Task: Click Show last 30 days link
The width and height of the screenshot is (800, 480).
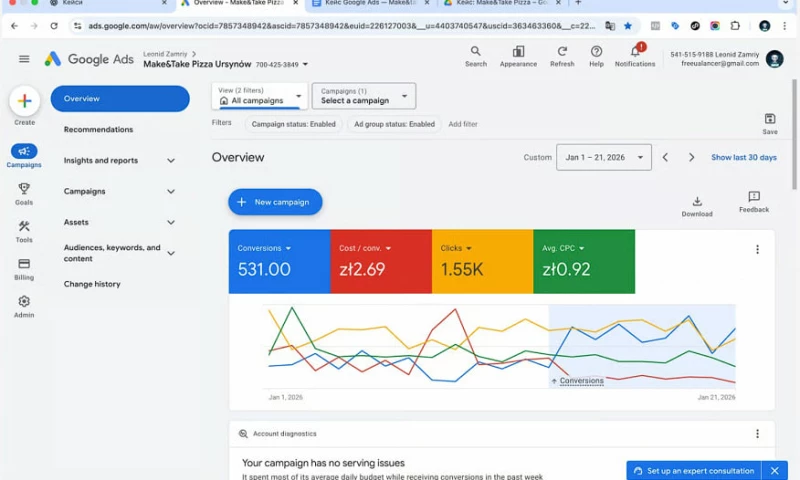Action: click(x=743, y=157)
